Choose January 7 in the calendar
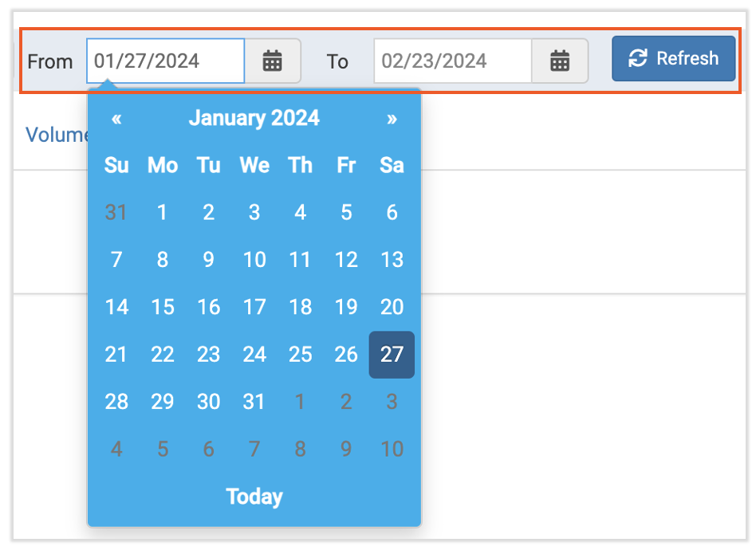 coord(116,260)
